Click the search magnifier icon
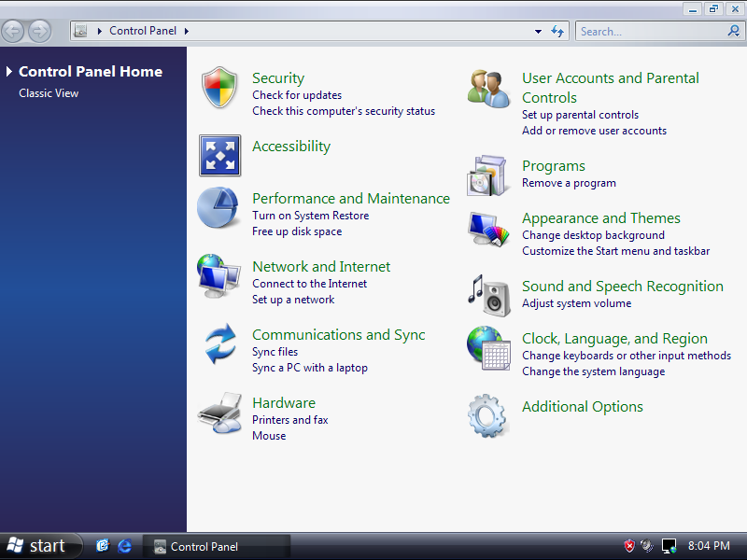Image resolution: width=747 pixels, height=560 pixels. (x=734, y=32)
